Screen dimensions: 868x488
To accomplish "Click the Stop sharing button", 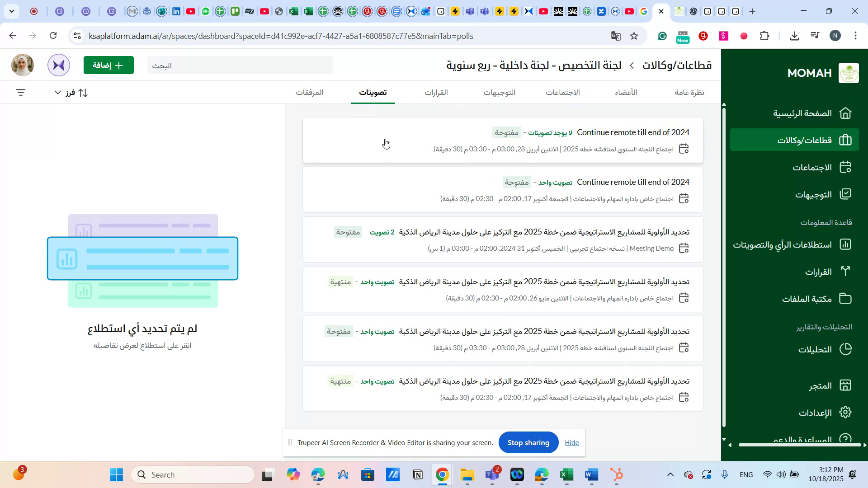I will 528,442.
